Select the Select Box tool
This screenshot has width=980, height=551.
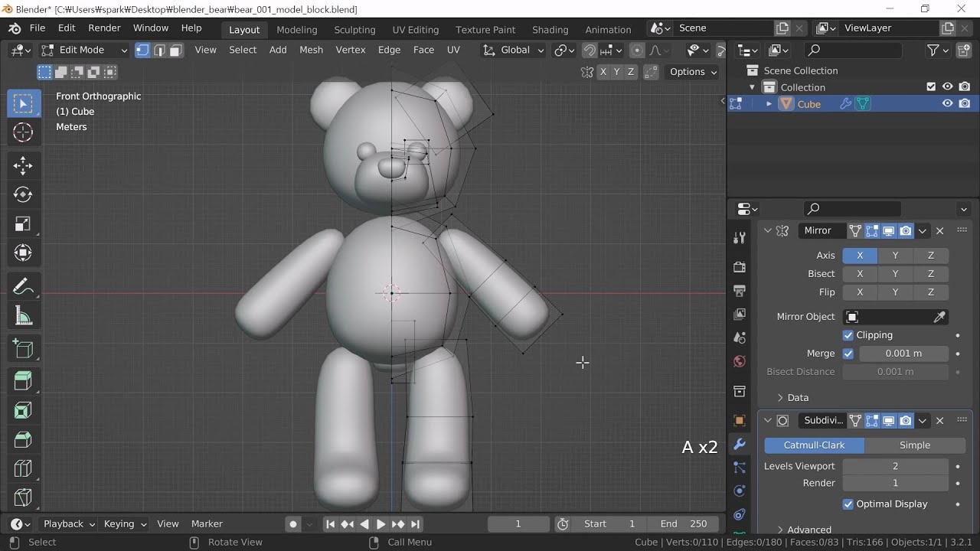[23, 103]
